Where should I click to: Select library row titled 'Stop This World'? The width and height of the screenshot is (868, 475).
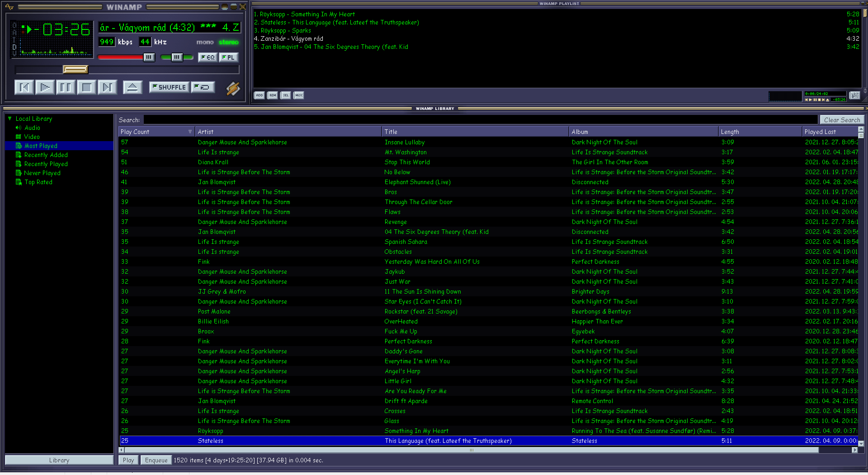[x=488, y=162]
